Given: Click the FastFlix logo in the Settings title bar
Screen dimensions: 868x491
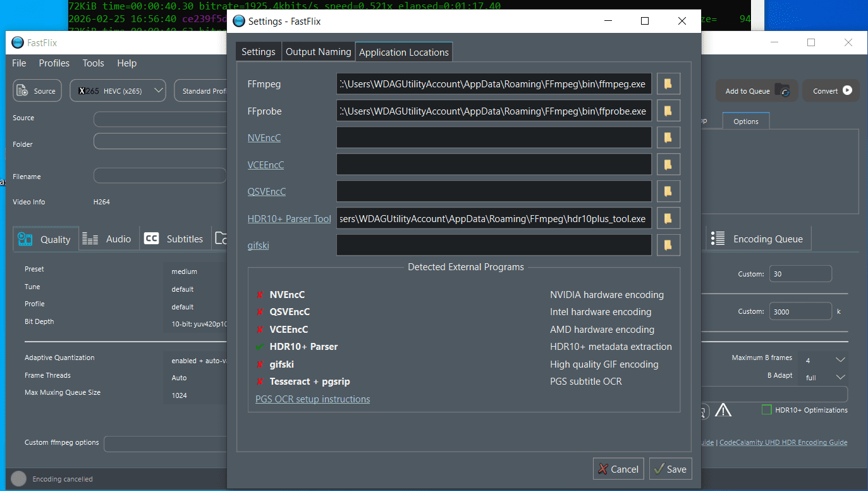Looking at the screenshot, I should (x=239, y=21).
